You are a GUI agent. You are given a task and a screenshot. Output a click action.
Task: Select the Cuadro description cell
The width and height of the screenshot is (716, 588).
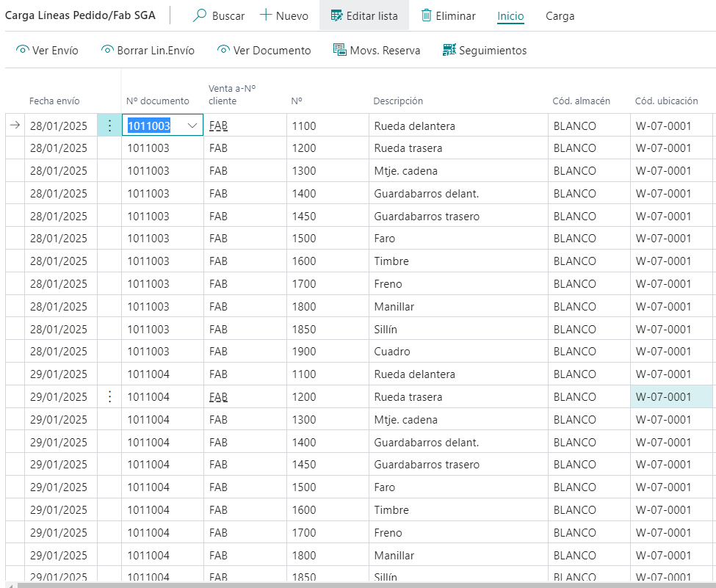tap(392, 352)
